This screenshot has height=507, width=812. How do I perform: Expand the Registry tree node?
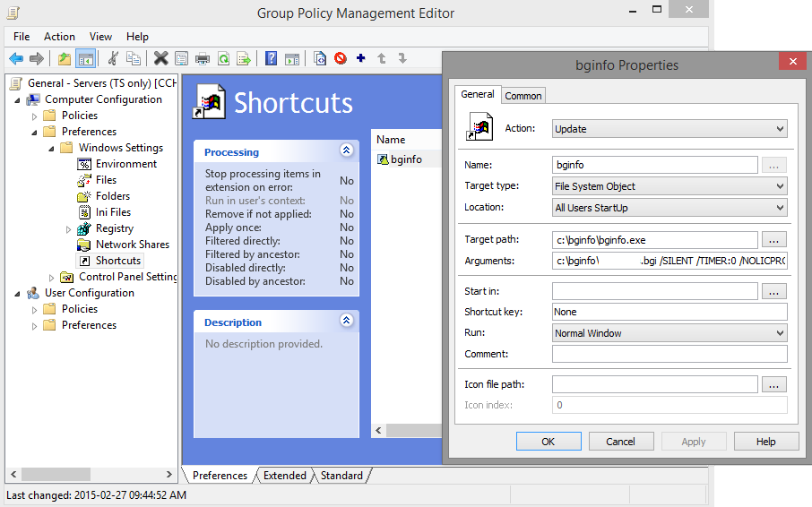[x=68, y=229]
